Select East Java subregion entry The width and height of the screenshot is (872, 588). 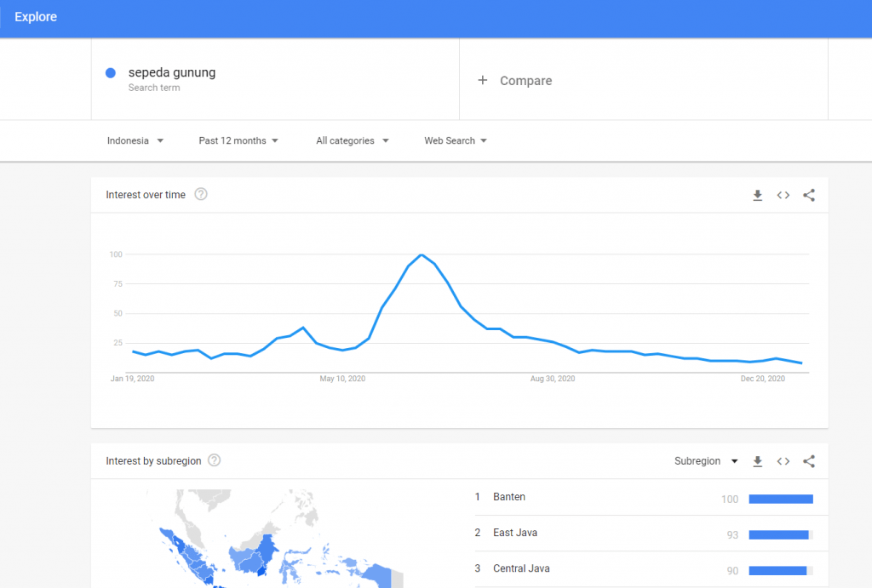515,533
